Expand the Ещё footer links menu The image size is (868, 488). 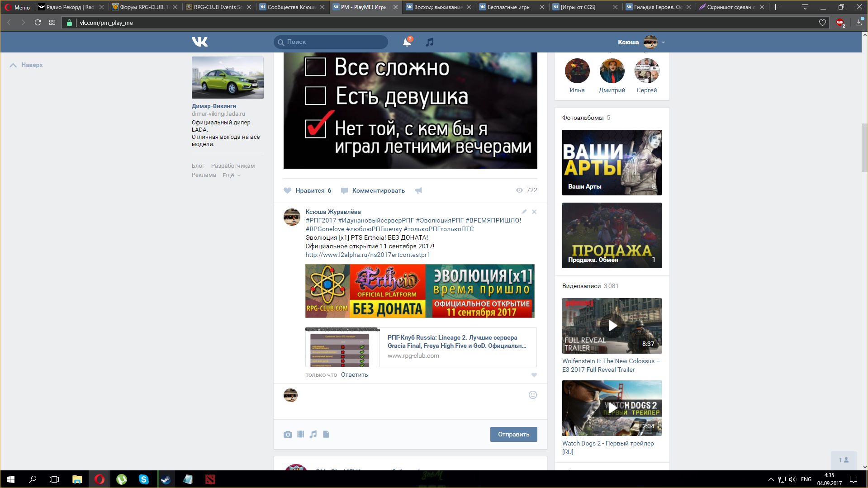point(231,175)
